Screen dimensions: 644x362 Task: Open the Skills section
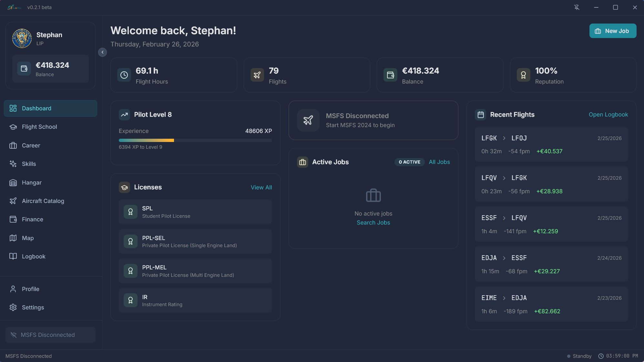[28, 164]
